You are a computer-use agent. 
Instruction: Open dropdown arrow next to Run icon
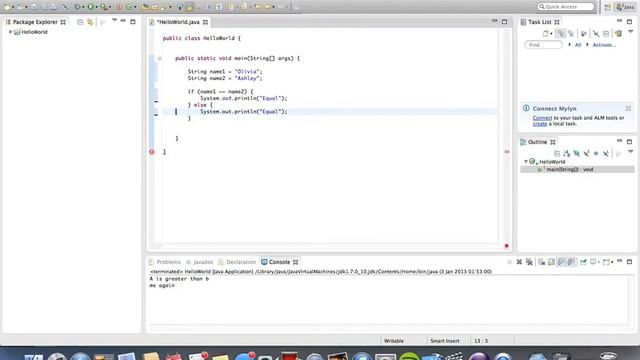point(97,7)
